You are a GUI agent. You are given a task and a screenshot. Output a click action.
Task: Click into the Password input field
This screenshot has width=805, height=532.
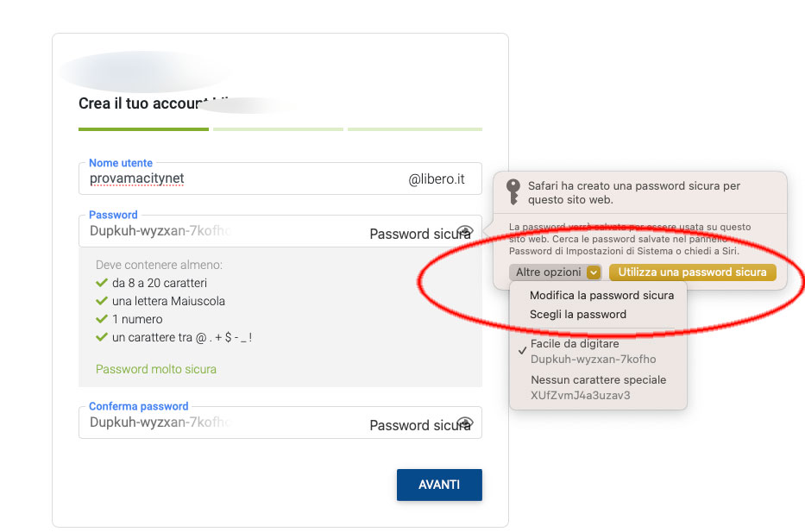coord(216,231)
